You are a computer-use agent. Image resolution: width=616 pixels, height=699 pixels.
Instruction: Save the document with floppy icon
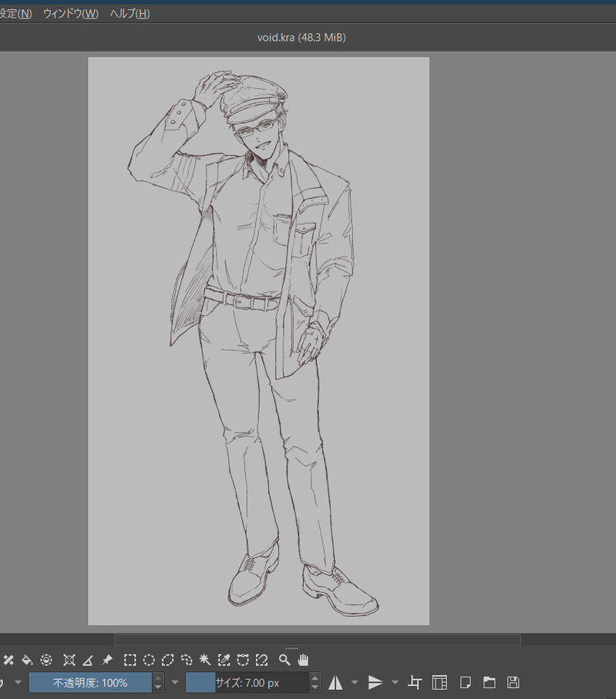pyautogui.click(x=513, y=683)
